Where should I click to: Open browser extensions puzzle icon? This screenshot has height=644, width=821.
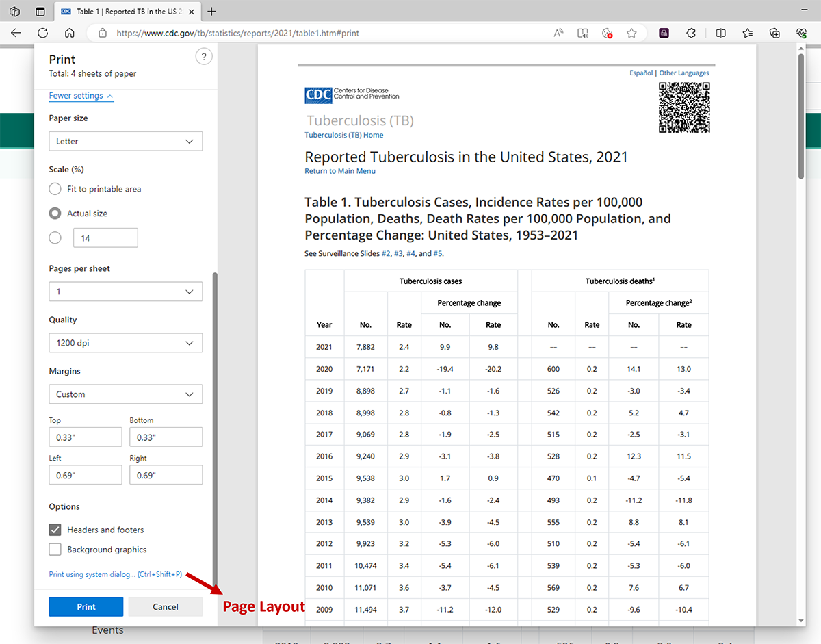[691, 33]
